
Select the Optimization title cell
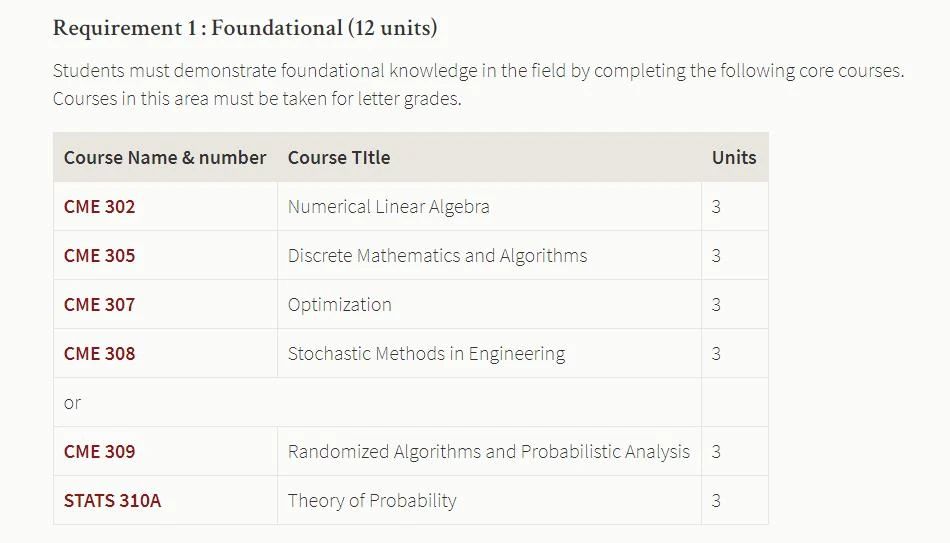490,305
